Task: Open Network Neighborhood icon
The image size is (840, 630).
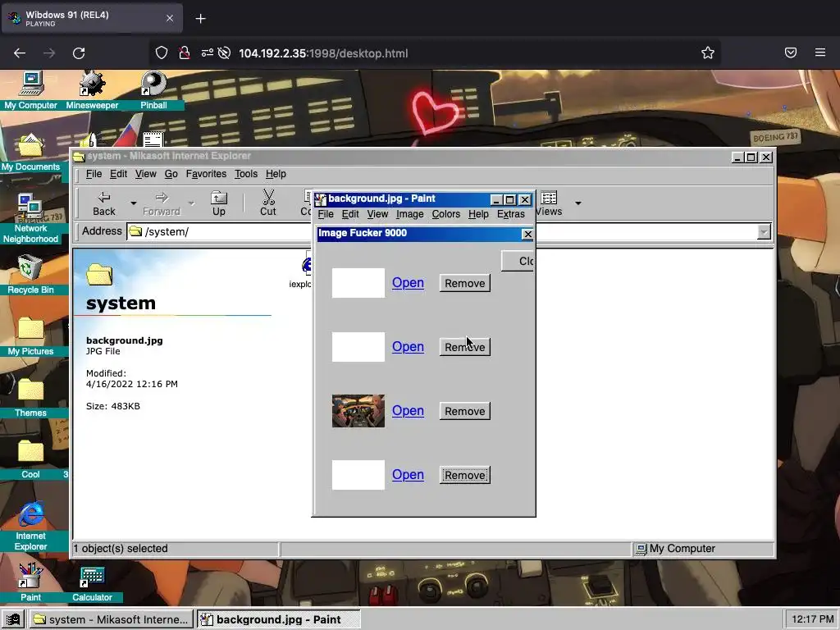Action: tap(30, 218)
